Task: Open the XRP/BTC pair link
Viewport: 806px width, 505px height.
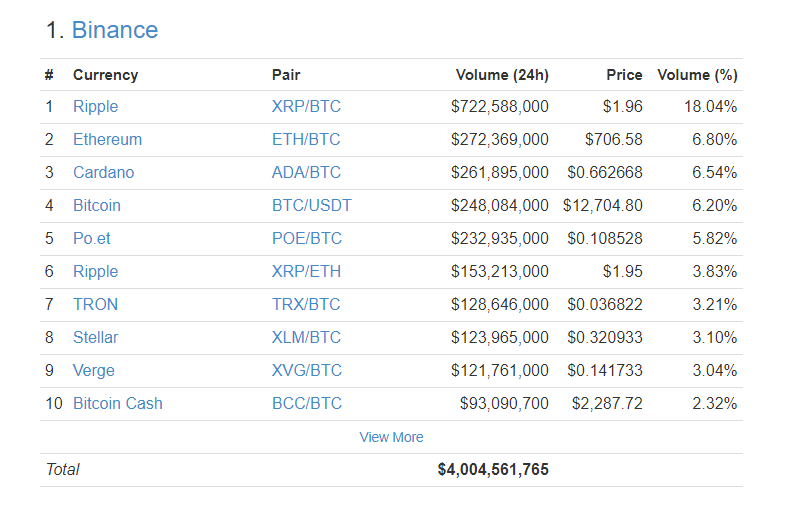Action: [x=306, y=106]
